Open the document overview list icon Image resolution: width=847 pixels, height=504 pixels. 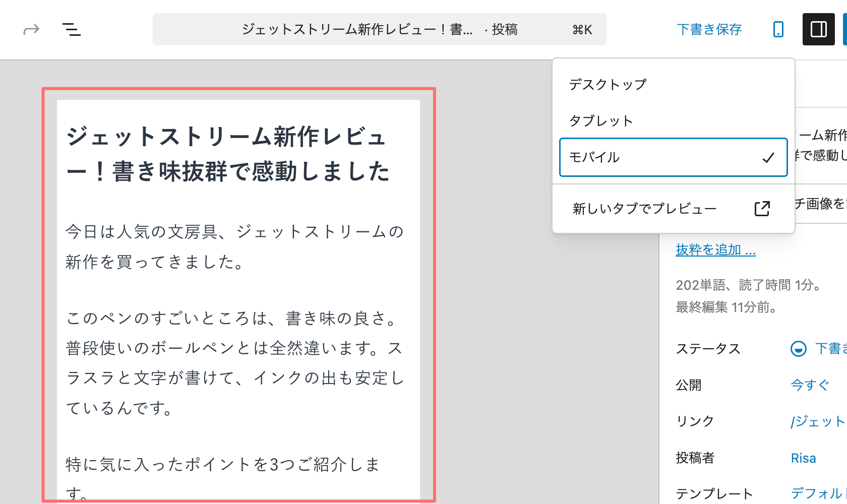coord(71,30)
